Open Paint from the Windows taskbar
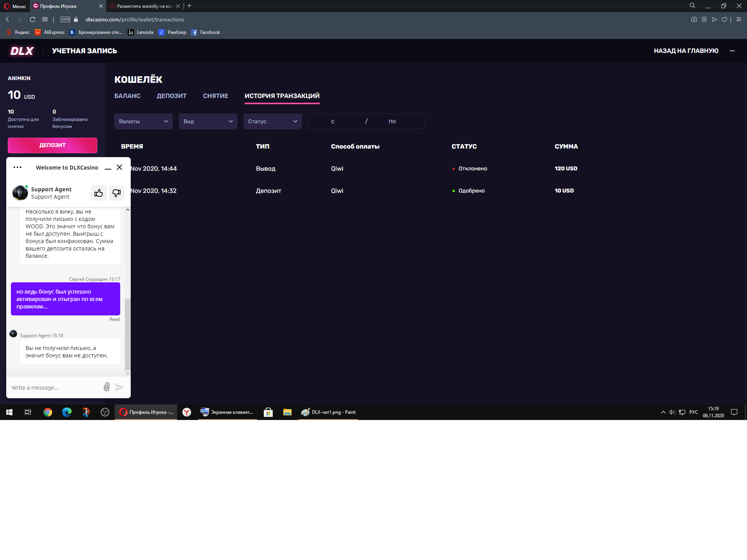 coord(329,412)
